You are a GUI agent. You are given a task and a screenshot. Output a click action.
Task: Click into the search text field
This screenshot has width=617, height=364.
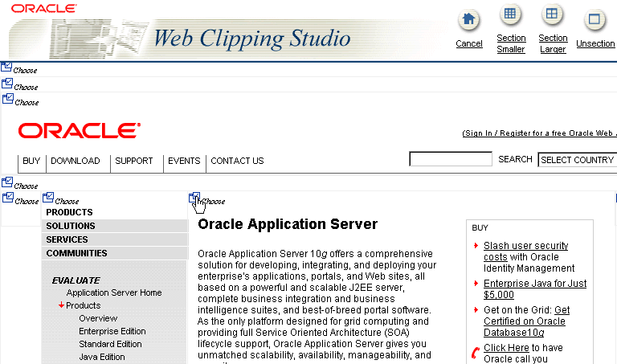point(451,159)
